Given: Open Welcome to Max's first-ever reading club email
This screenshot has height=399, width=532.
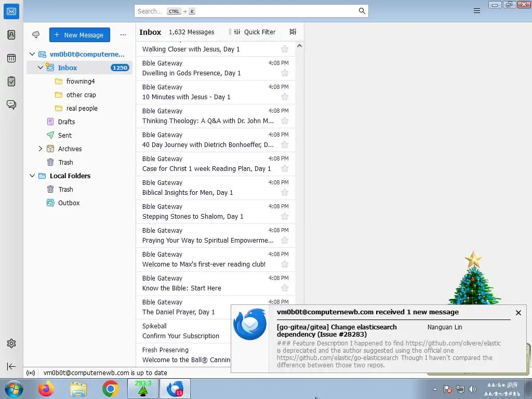Looking at the screenshot, I should (x=216, y=260).
